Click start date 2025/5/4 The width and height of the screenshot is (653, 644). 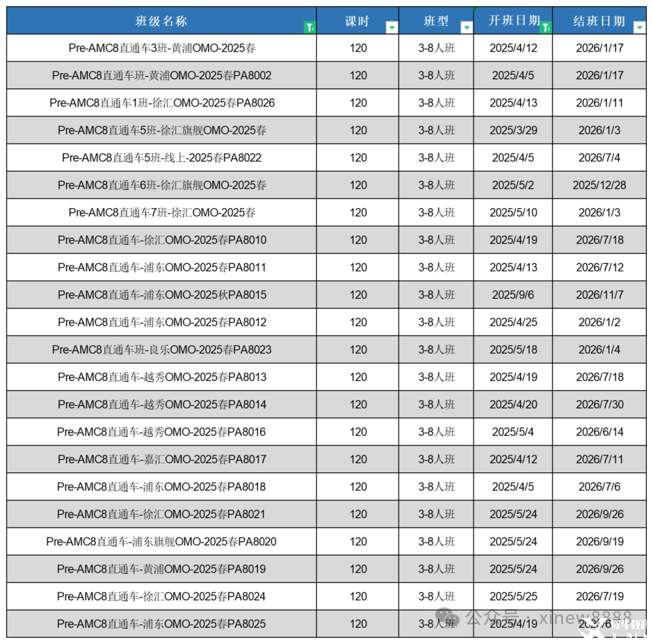click(x=513, y=432)
